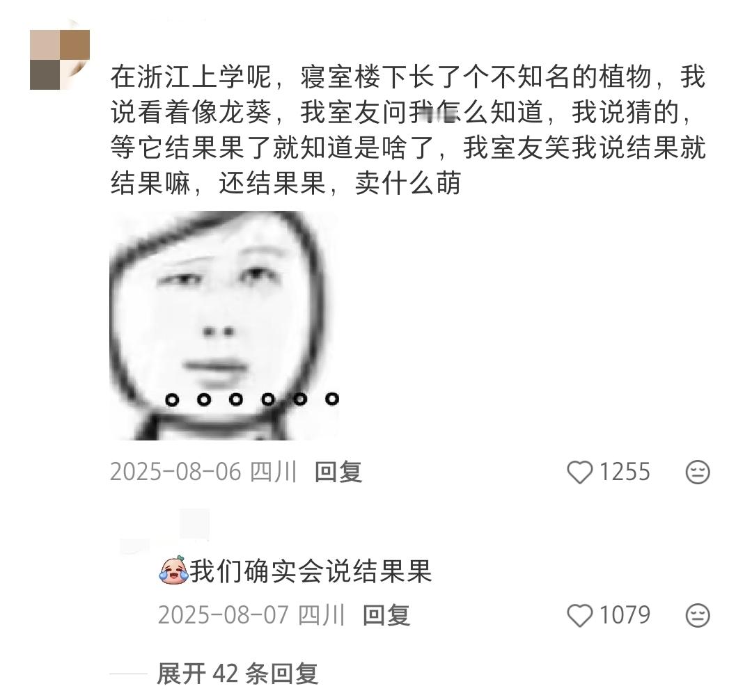This screenshot has height=700, width=752.
Task: Tap the unamused face icon on the 2025-08-07 reply
Action: [x=698, y=615]
